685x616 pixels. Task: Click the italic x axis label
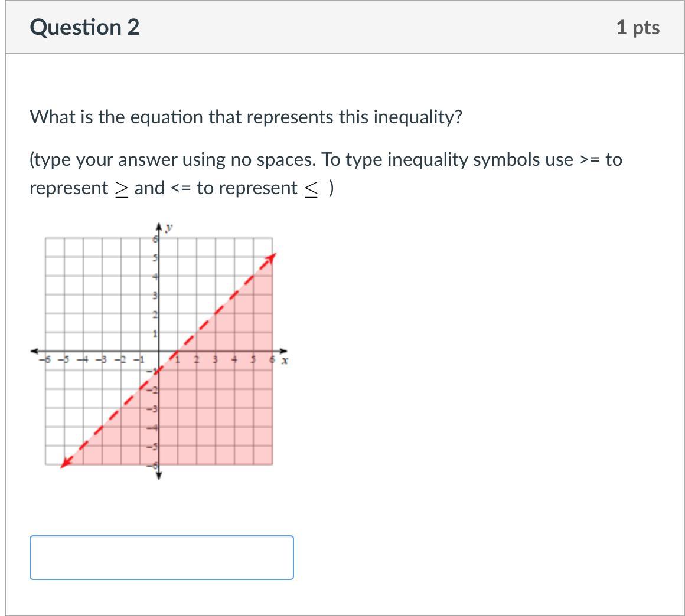(285, 360)
